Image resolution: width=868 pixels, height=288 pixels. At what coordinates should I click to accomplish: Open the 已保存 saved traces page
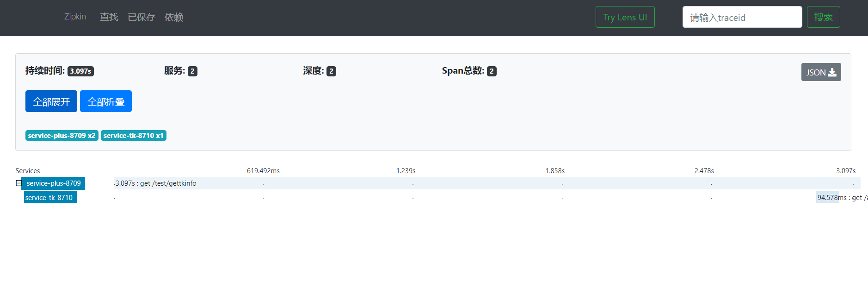[142, 17]
